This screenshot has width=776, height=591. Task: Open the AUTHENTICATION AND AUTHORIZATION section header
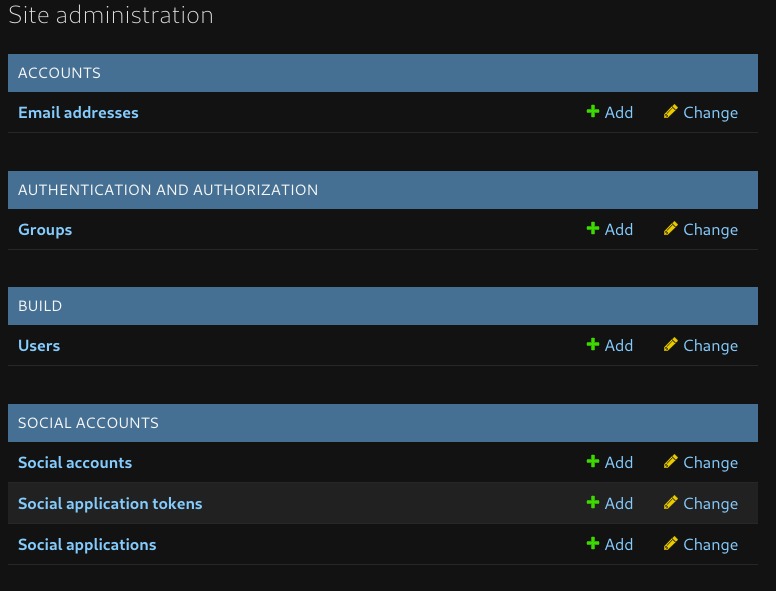(168, 190)
